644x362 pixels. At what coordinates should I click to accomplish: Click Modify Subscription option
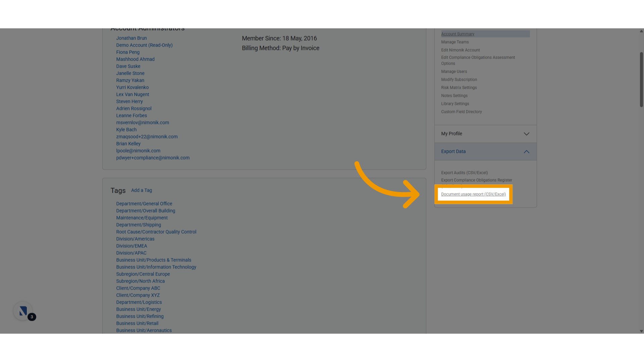tap(459, 80)
